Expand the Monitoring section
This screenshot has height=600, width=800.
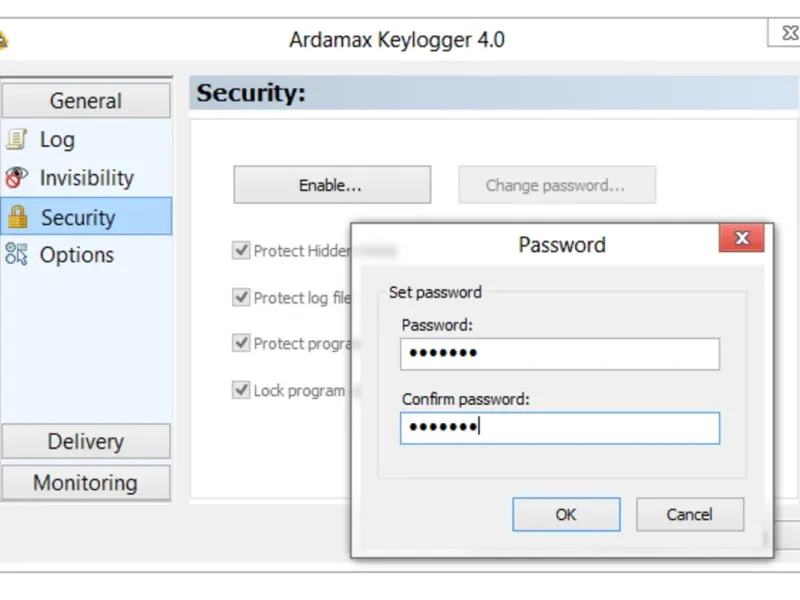[86, 483]
